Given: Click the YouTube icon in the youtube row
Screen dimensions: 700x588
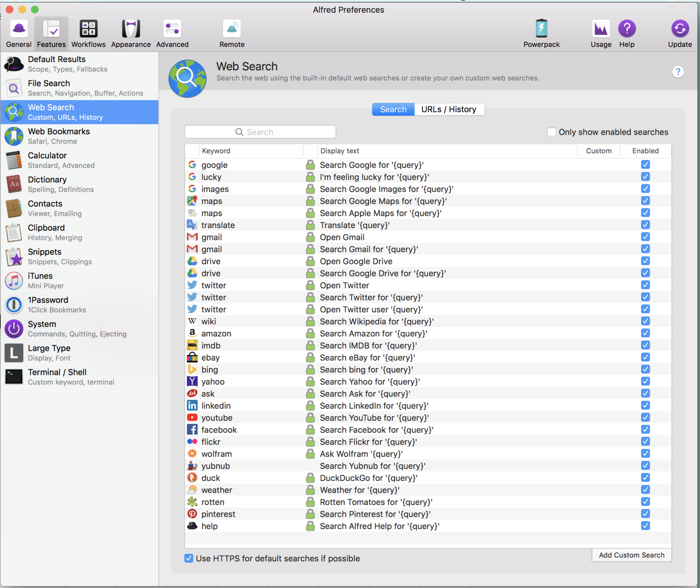Looking at the screenshot, I should point(192,417).
